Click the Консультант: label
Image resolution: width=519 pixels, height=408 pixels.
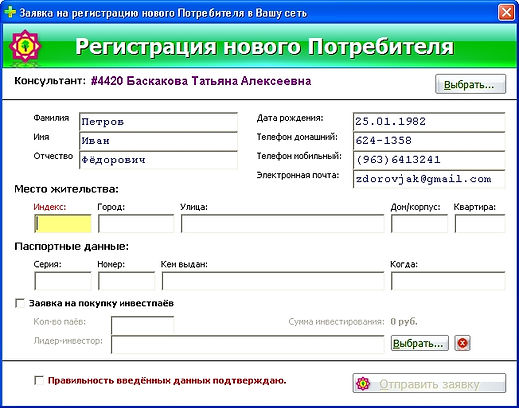(50, 81)
